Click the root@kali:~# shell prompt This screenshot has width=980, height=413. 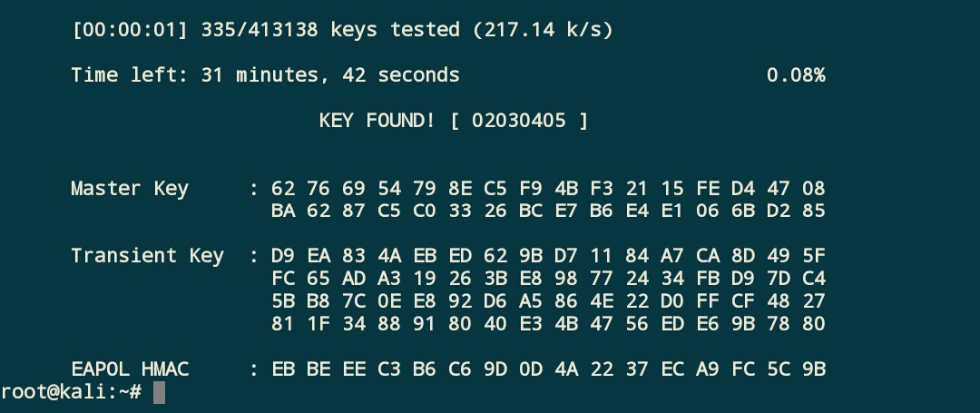tap(72, 392)
